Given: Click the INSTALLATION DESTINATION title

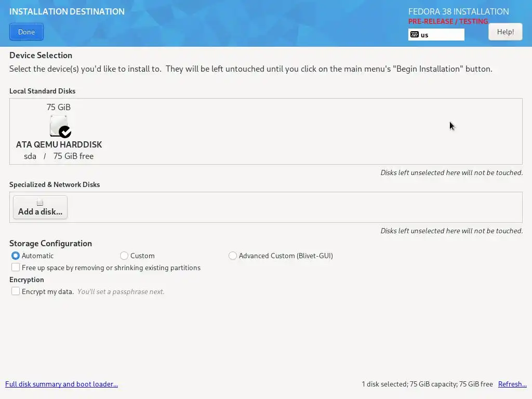Looking at the screenshot, I should coord(67,11).
